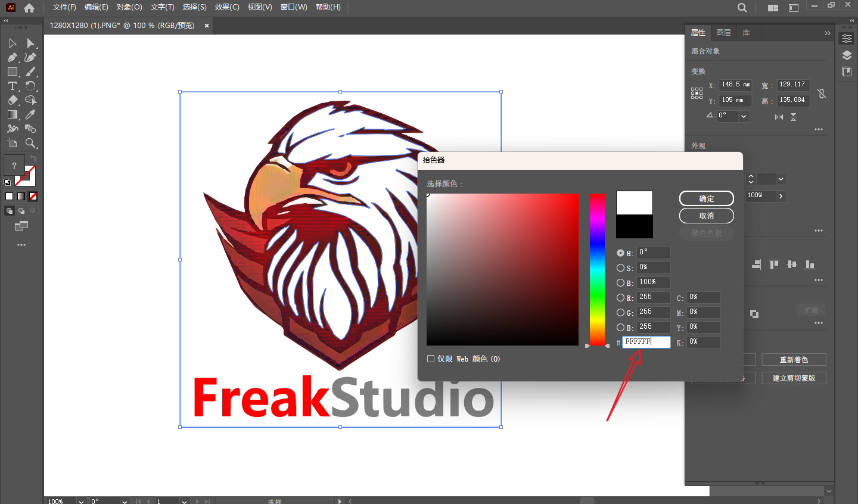This screenshot has height=504, width=858.
Task: Select the blue B 255 radio button
Action: [x=620, y=327]
